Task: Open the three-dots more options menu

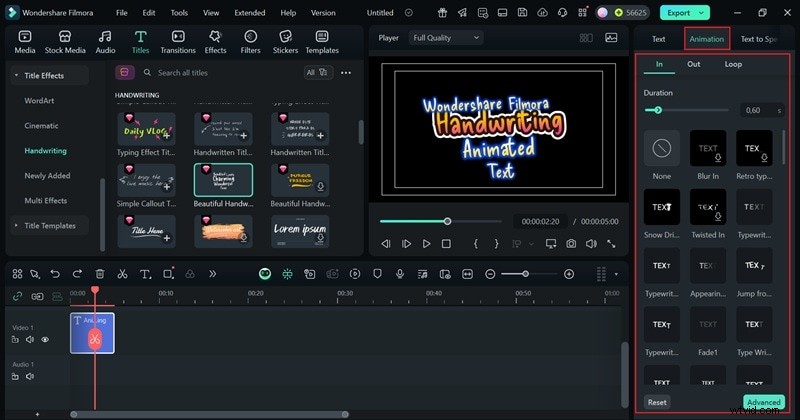Action: (346, 72)
